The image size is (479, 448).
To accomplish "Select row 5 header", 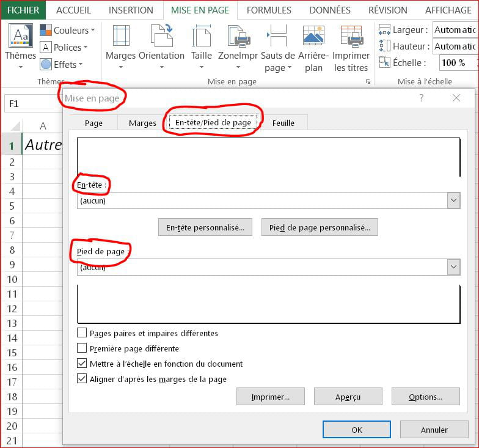I will [x=12, y=205].
